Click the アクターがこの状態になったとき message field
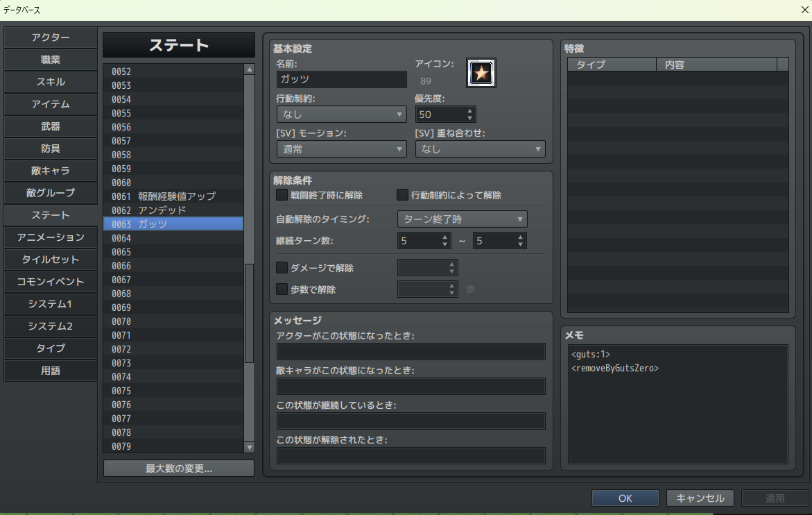Image resolution: width=812 pixels, height=515 pixels. pyautogui.click(x=411, y=351)
